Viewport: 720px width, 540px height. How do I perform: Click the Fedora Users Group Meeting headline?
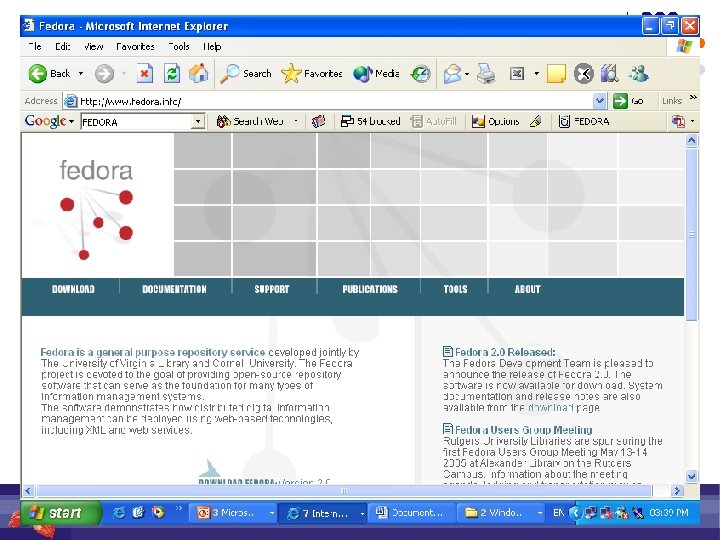coord(523,430)
